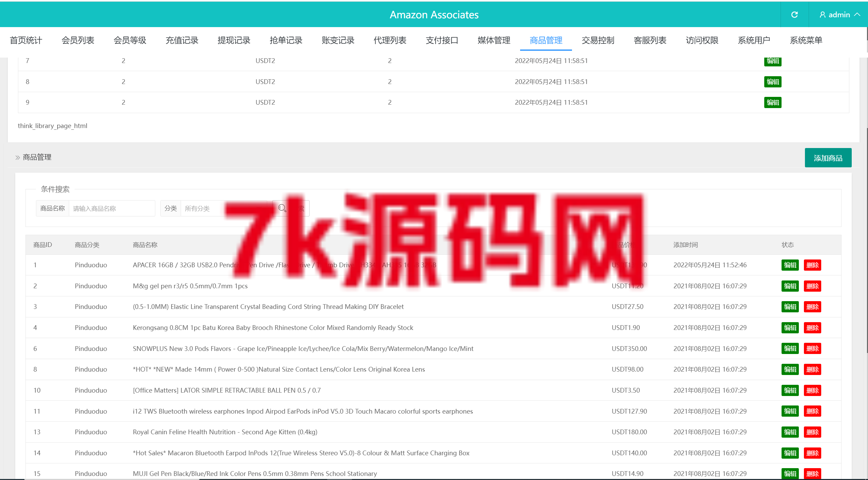Screen dimensions: 868x480
Task: Click the USDT350.00 price cell
Action: 629,349
